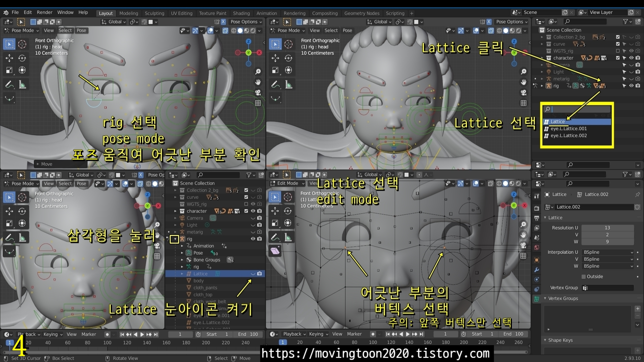
Task: Select the Measure tool in top-left viewport
Action: point(22,84)
